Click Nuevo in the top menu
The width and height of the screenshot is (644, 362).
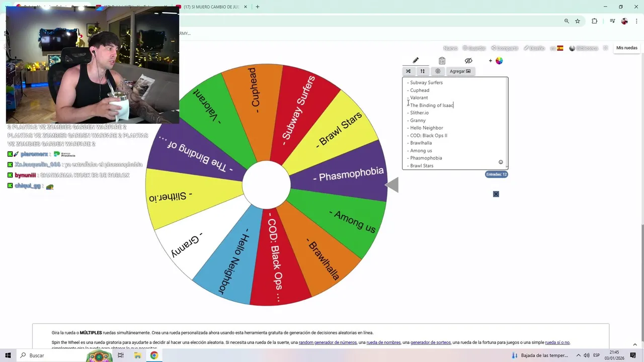pos(450,48)
